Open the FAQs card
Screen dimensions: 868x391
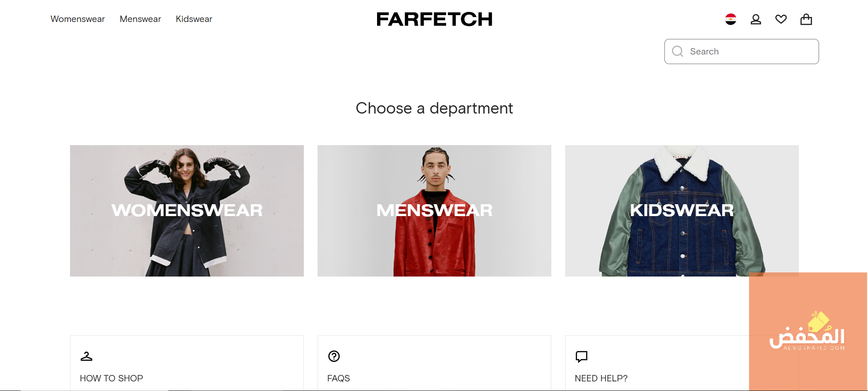pyautogui.click(x=434, y=363)
